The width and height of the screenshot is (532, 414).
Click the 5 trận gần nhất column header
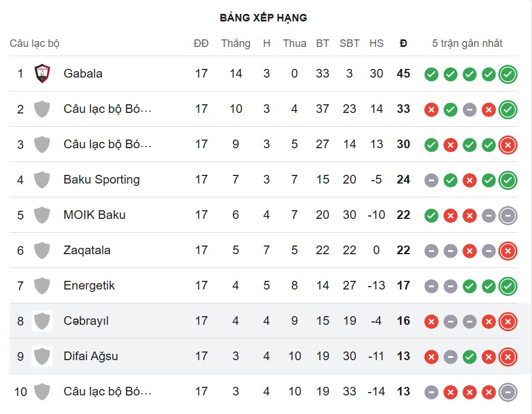click(467, 43)
